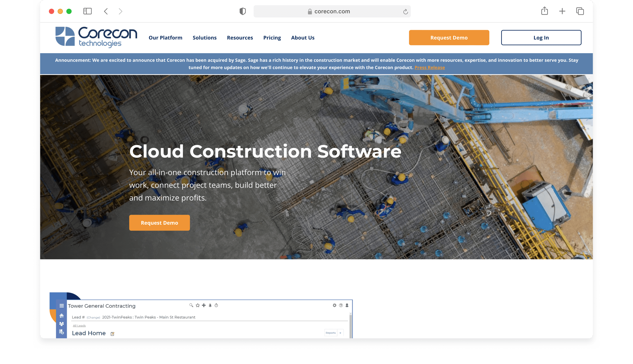The width and height of the screenshot is (633, 364).
Task: Click the Corecon Technologies logo
Action: 96,37
